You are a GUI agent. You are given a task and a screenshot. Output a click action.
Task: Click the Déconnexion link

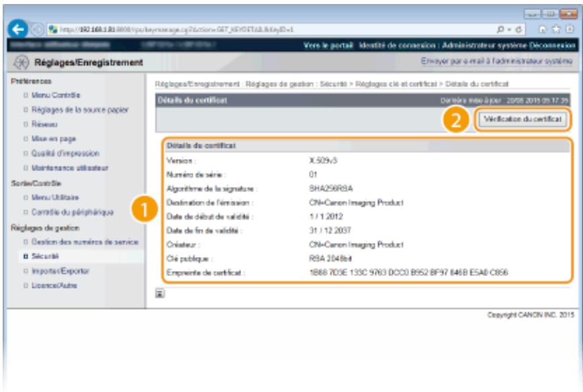tap(553, 46)
